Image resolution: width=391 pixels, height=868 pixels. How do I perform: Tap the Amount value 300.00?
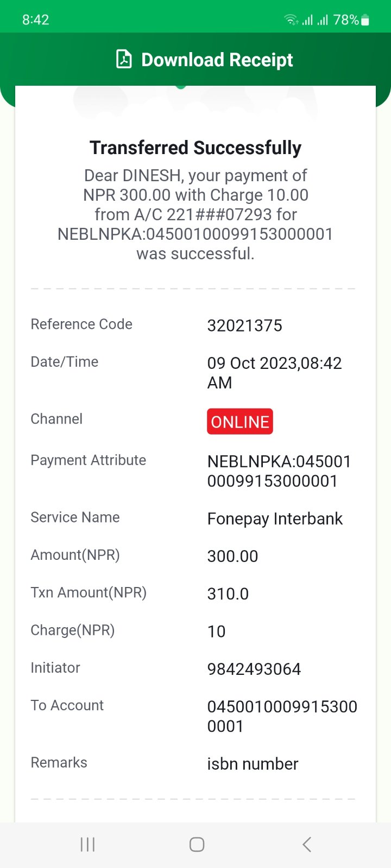click(x=232, y=556)
